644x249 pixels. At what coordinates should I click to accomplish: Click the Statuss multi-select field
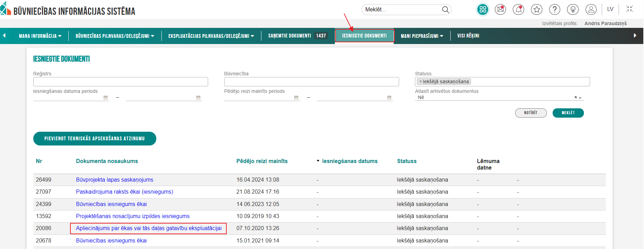[502, 82]
